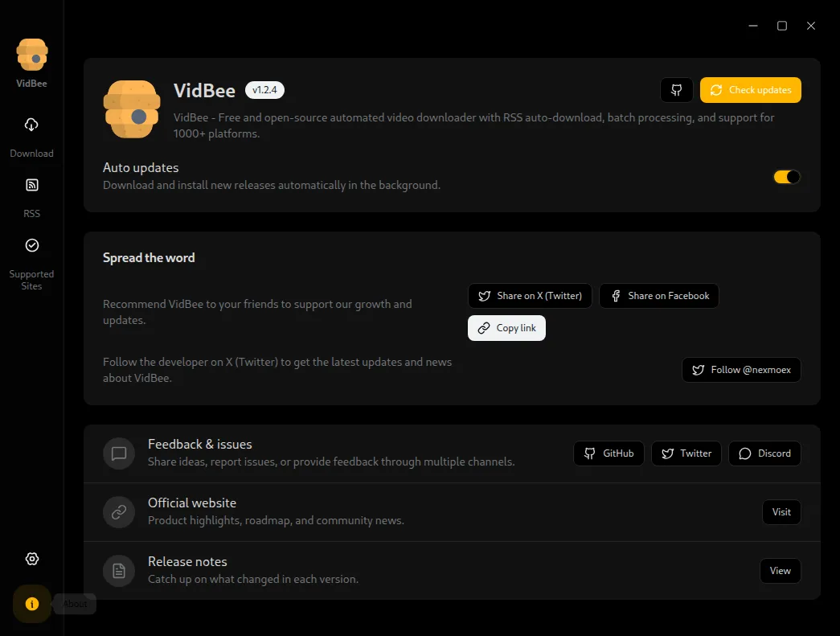Copy the share link

[x=506, y=328]
